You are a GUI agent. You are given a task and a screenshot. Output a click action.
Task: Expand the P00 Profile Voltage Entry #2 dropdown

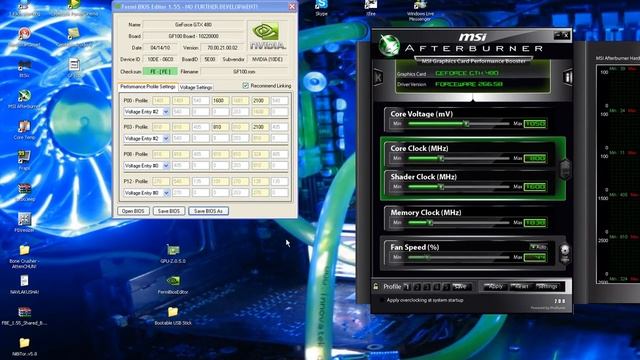[x=166, y=112]
